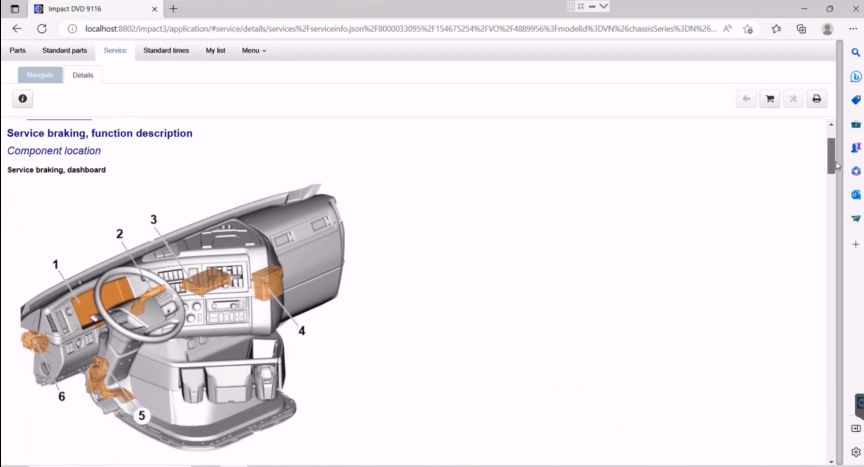
Task: Go to My list
Action: click(x=216, y=50)
